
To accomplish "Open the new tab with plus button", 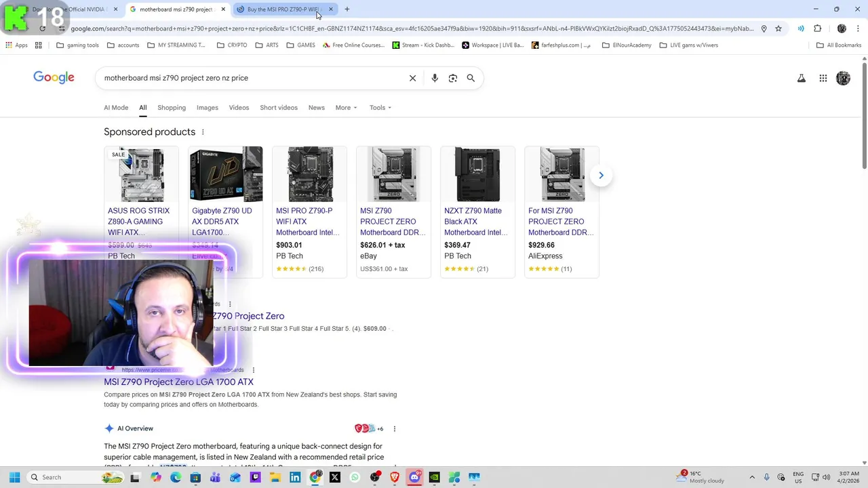I will tap(347, 9).
